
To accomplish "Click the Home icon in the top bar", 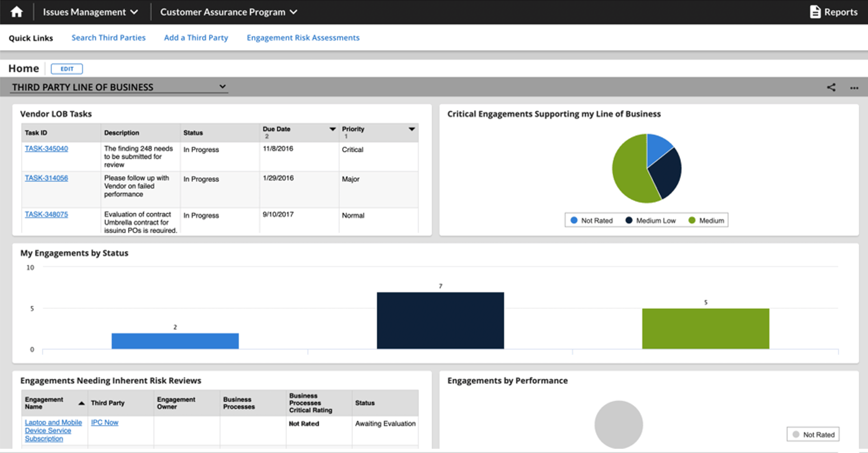I will click(x=16, y=11).
